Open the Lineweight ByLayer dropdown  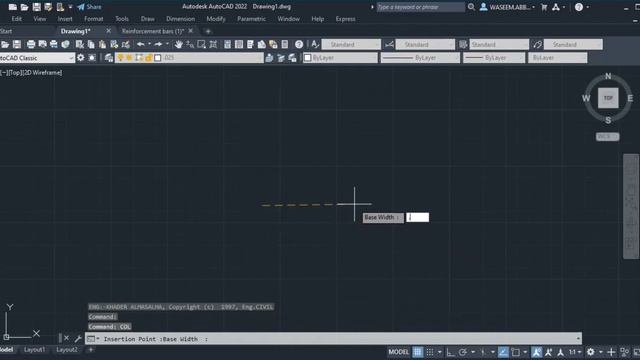[494, 58]
